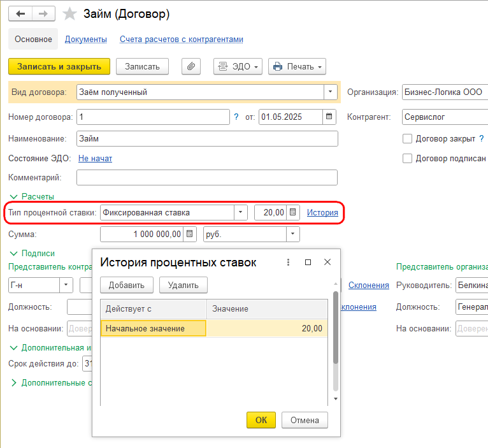Open the Тип процентной ставки dropdown
This screenshot has width=488, height=448.
[240, 212]
